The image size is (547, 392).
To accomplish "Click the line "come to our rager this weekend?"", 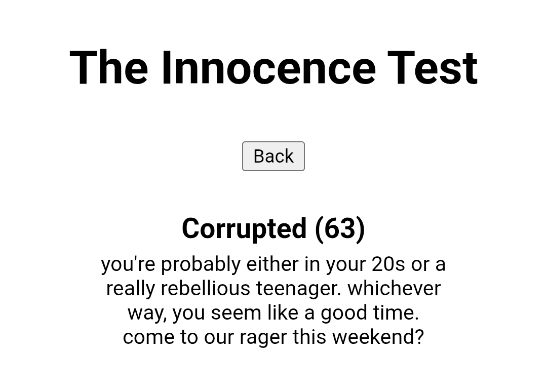I will [273, 337].
